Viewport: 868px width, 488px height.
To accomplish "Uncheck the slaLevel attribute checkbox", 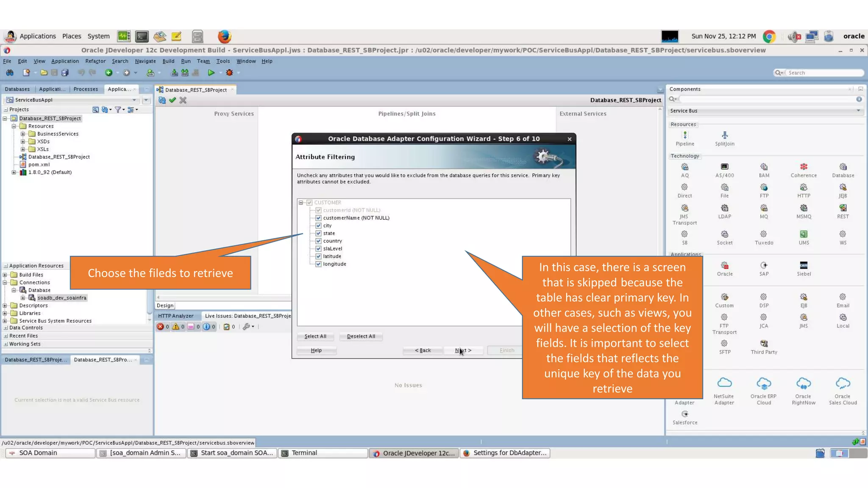I will tap(318, 248).
